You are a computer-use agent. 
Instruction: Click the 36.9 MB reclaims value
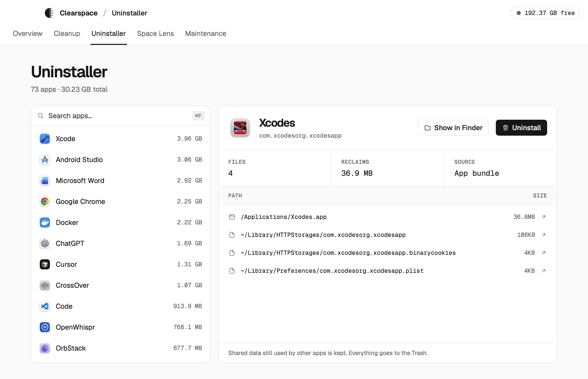click(357, 173)
